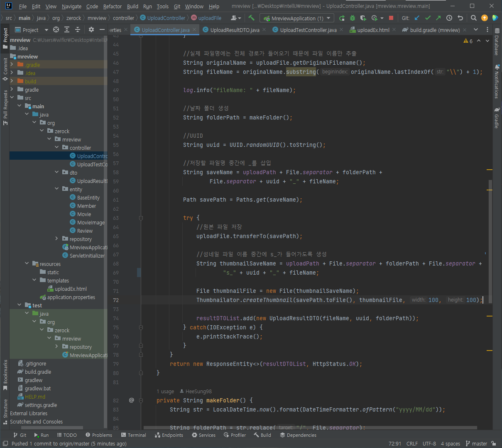Click Expand All in the Project panel
This screenshot has width=502, height=448.
point(67,30)
